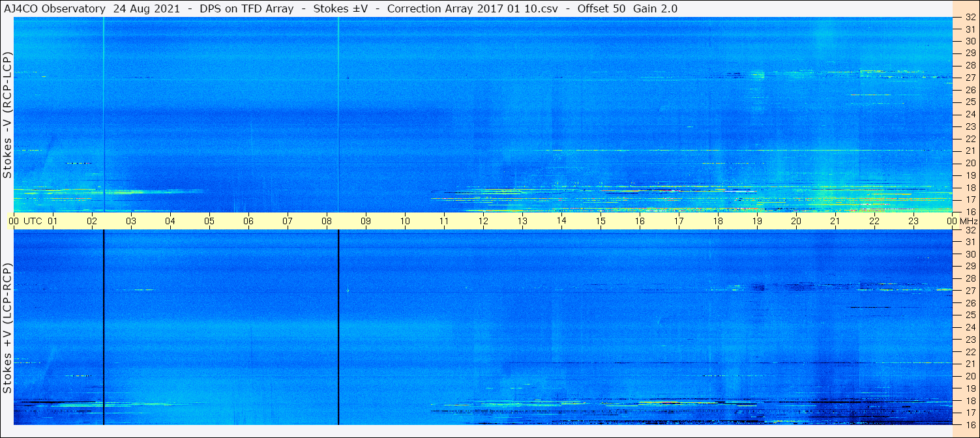Click the 23 hour marker on time axis

913,221
